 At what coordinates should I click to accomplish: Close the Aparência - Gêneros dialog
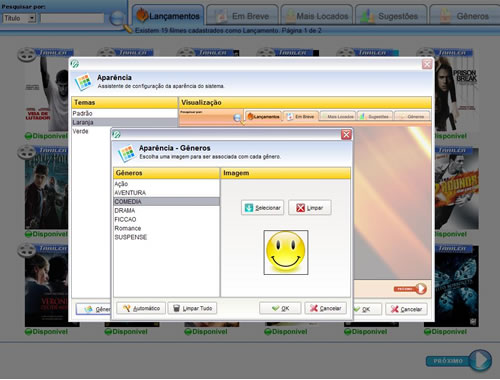[346, 135]
